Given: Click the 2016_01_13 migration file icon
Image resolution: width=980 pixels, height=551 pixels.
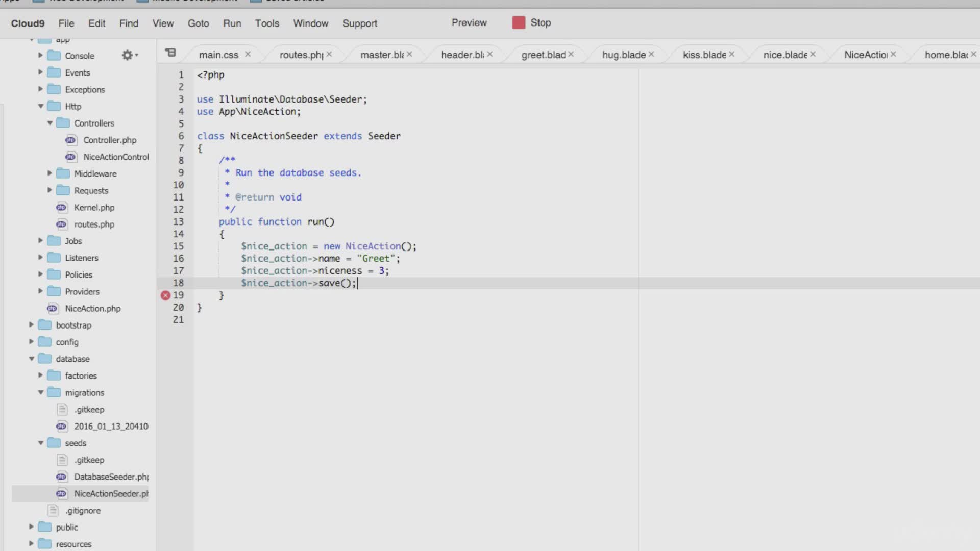Looking at the screenshot, I should pos(61,426).
